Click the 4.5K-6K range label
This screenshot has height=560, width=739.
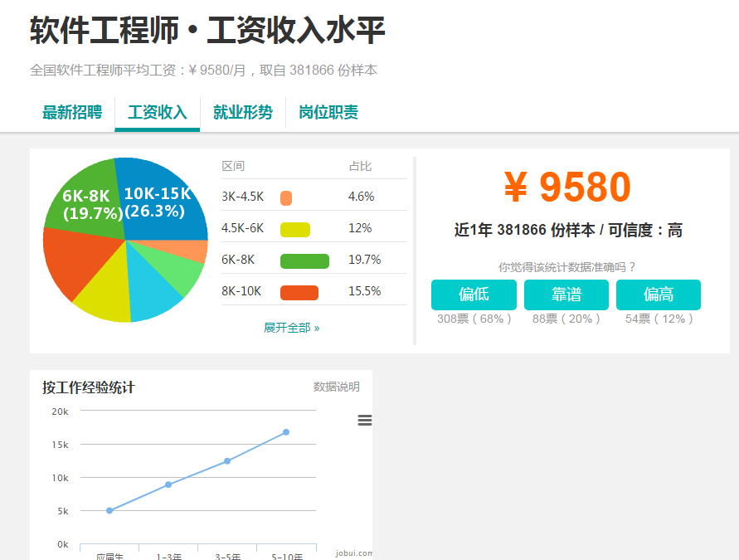(243, 228)
